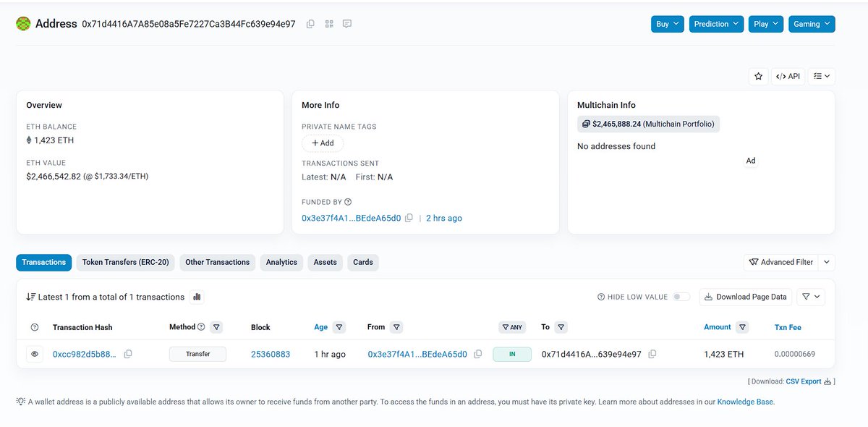This screenshot has width=868, height=427.
Task: Open funder address 0x3e37f4A1...BEdeA65d0 in More Info
Action: point(351,218)
